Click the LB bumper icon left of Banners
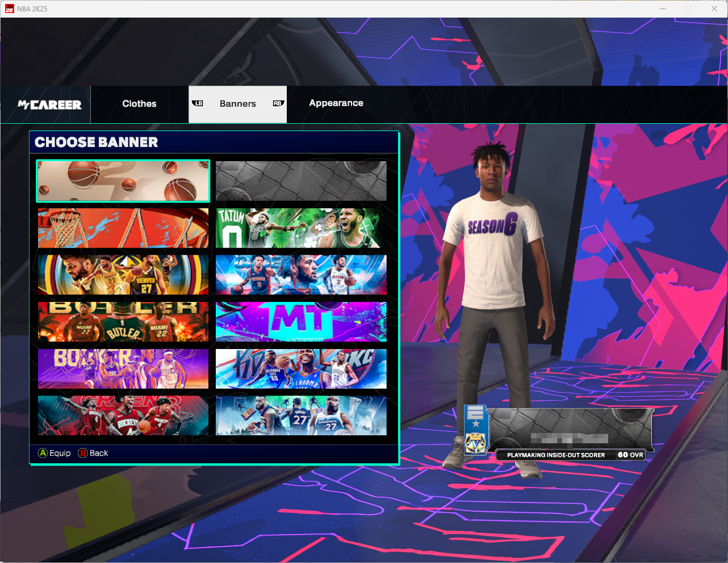The image size is (728, 563). [198, 103]
